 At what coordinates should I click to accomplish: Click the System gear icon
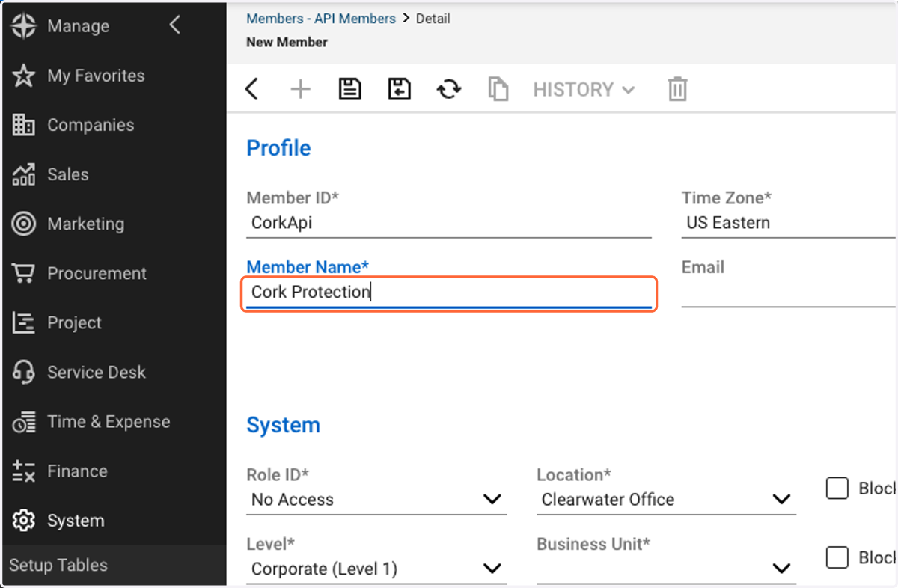(x=24, y=521)
